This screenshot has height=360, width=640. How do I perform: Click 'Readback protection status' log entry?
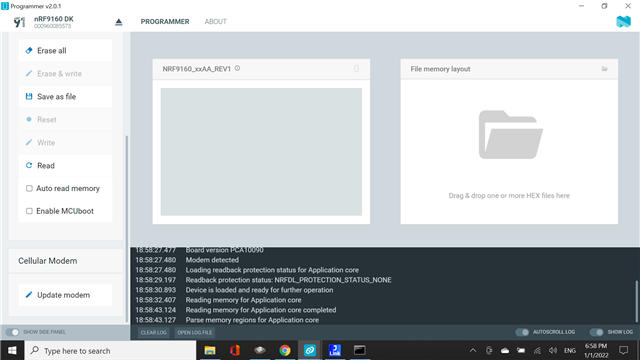[x=289, y=280]
